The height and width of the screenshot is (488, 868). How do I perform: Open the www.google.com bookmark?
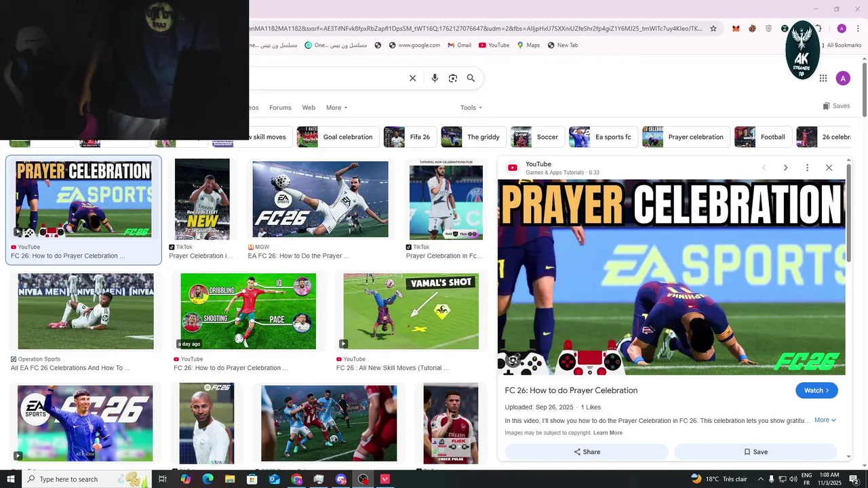tap(414, 45)
